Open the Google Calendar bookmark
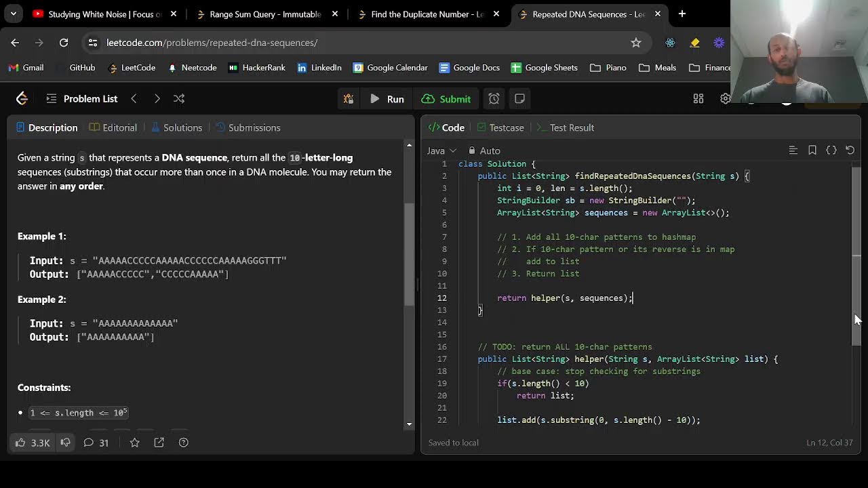Screen dimensions: 868x488 [x=391, y=68]
